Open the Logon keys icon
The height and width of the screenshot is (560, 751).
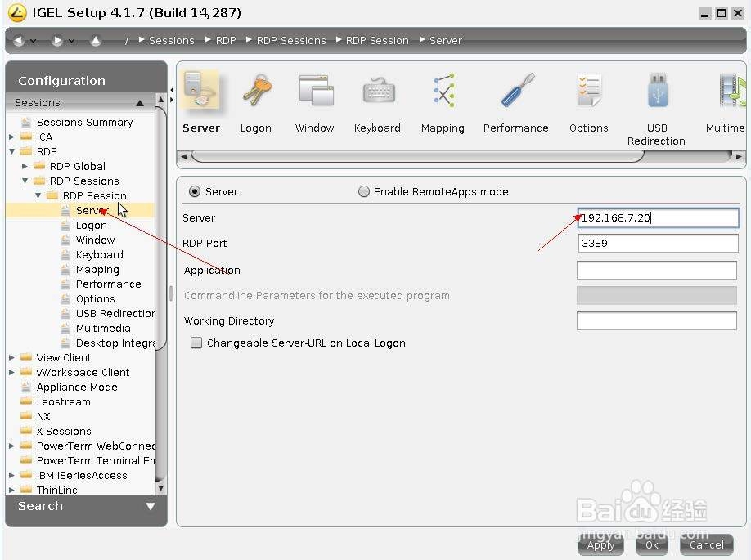tap(257, 90)
